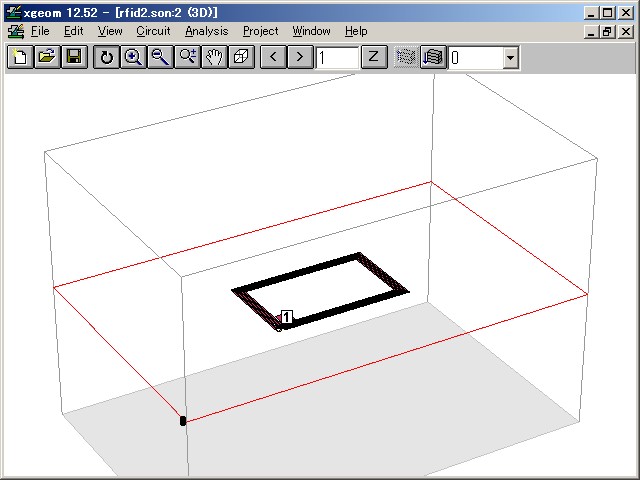Open the Analysis menu
The width and height of the screenshot is (640, 480).
(207, 31)
